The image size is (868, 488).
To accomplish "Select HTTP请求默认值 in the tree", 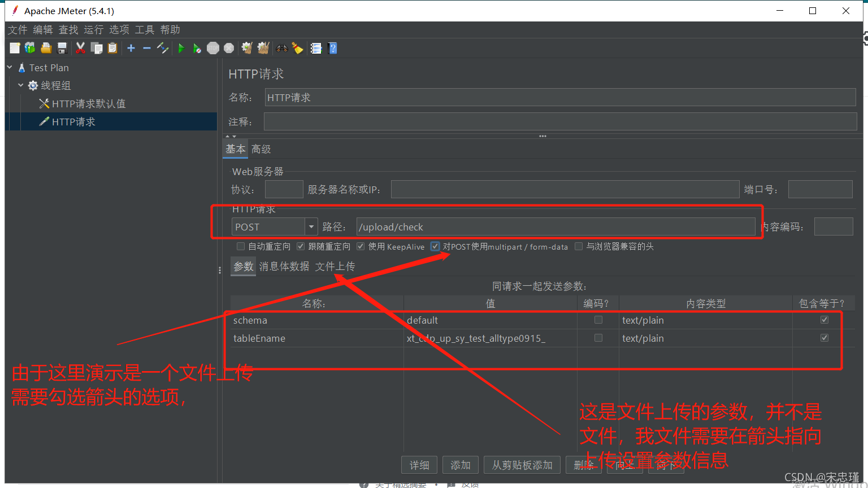I will pyautogui.click(x=89, y=103).
